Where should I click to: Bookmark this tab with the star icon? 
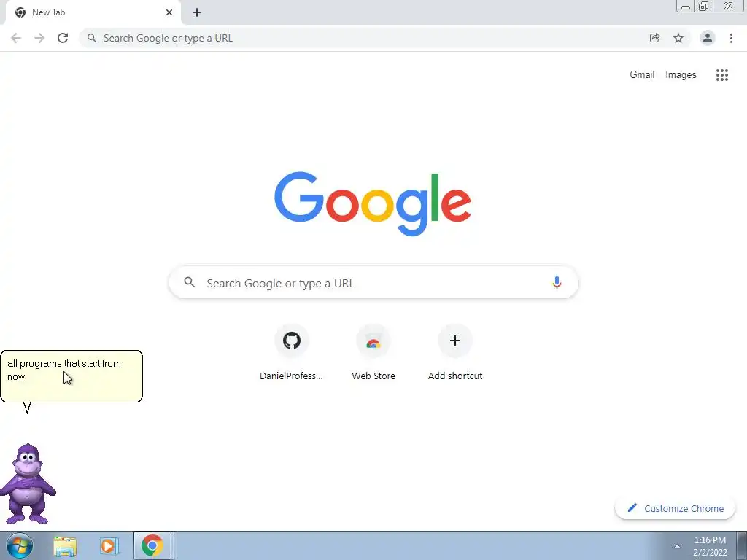(678, 38)
